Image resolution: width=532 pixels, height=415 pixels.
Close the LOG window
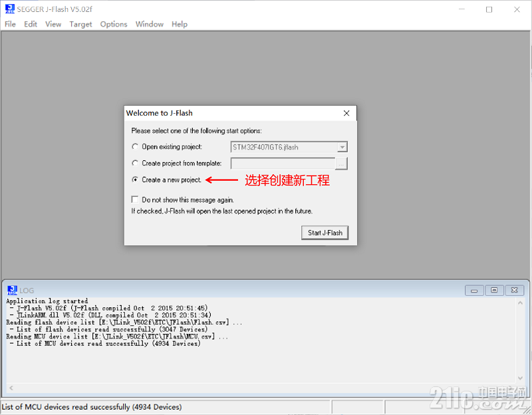[514, 291]
